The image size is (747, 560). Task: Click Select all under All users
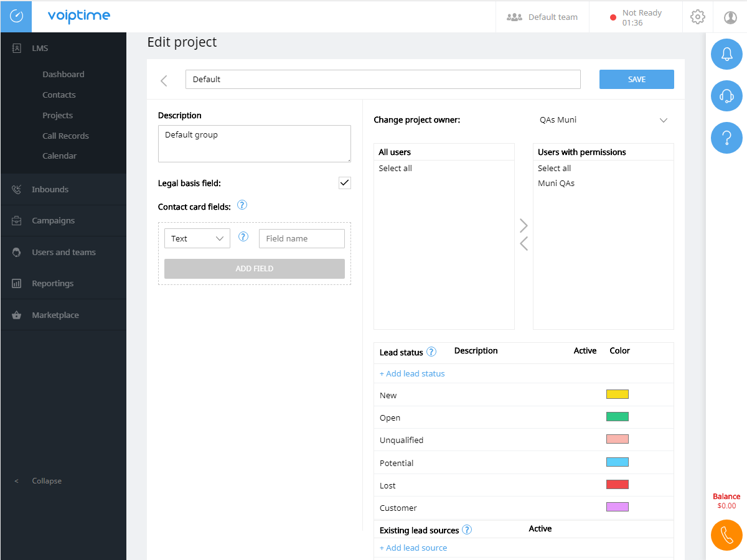(395, 168)
